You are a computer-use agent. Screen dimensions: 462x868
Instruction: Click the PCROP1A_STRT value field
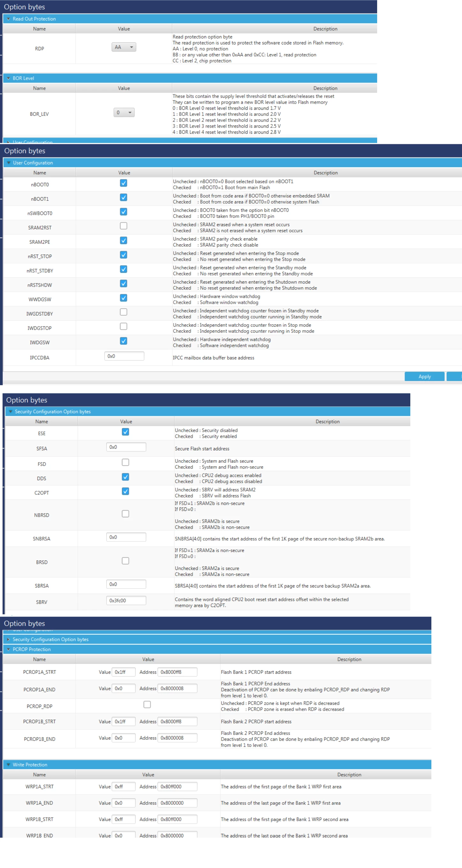[x=123, y=672]
